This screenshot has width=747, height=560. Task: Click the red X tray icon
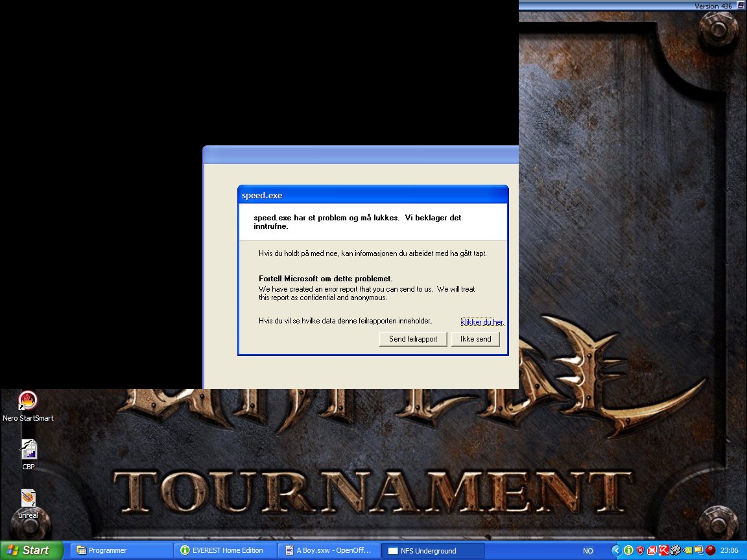652,550
